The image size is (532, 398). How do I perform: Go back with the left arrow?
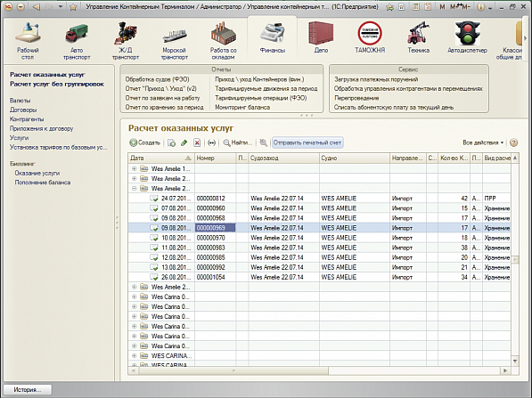(37, 6)
